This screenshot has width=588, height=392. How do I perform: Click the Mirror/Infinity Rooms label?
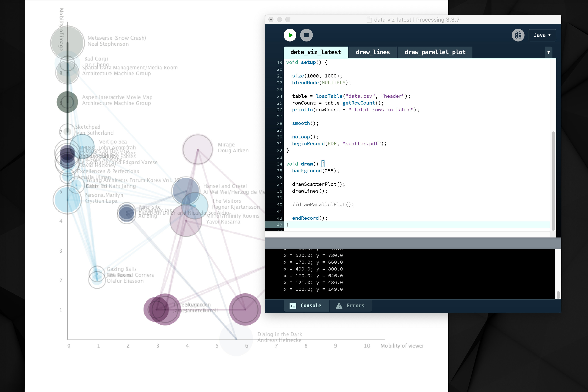pyautogui.click(x=232, y=216)
